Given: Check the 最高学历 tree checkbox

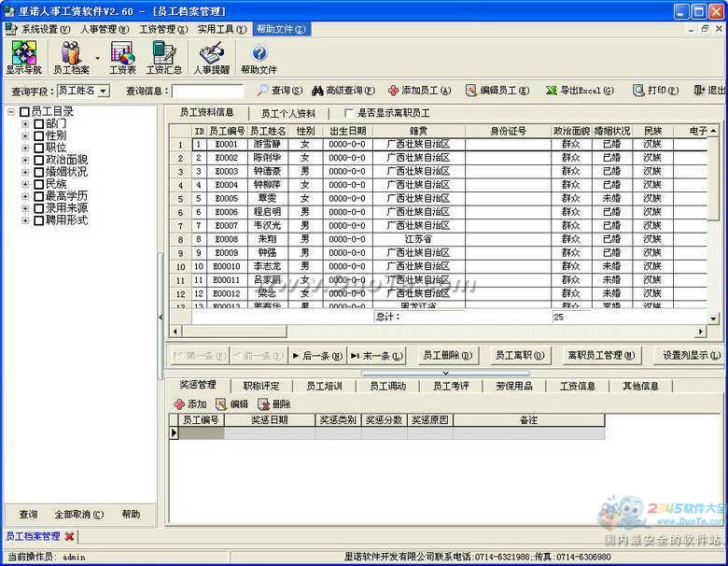Looking at the screenshot, I should click(39, 196).
